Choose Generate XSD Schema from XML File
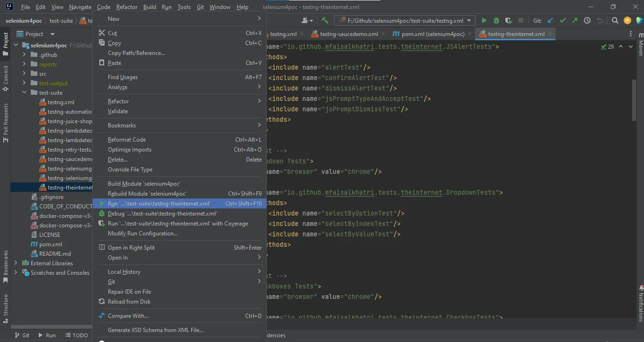This screenshot has width=644, height=342. 179,330
